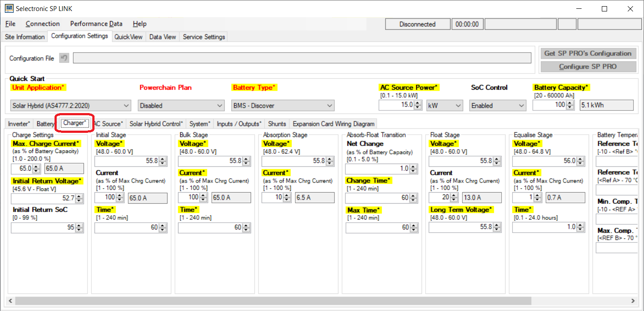The width and height of the screenshot is (644, 311).
Task: Expand the Battery Type dropdown
Action: pos(283,106)
